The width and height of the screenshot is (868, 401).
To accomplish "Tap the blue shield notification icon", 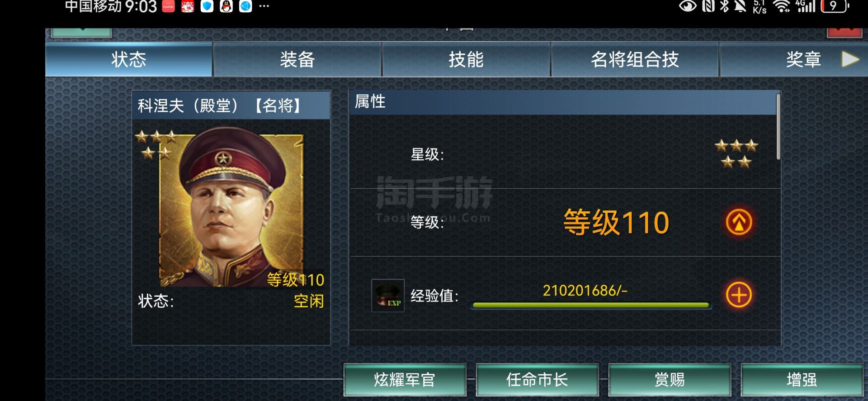I will pos(207,6).
